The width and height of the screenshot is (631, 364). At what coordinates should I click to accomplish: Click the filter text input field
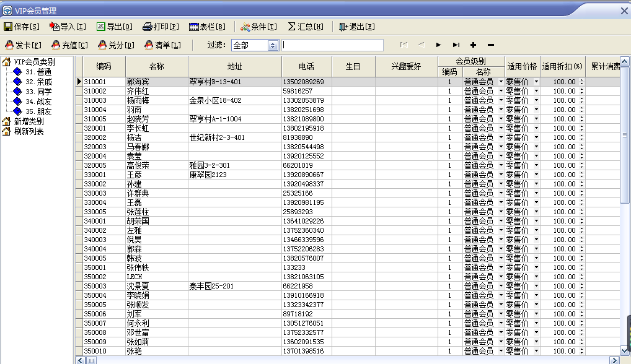(333, 45)
